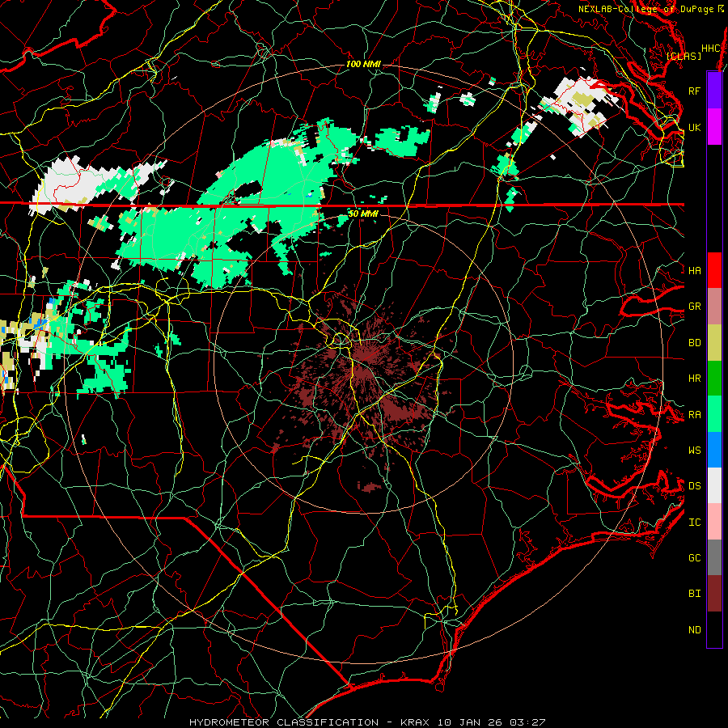
Task: Click the BD olive-yellow legend swatch
Action: pos(714,343)
